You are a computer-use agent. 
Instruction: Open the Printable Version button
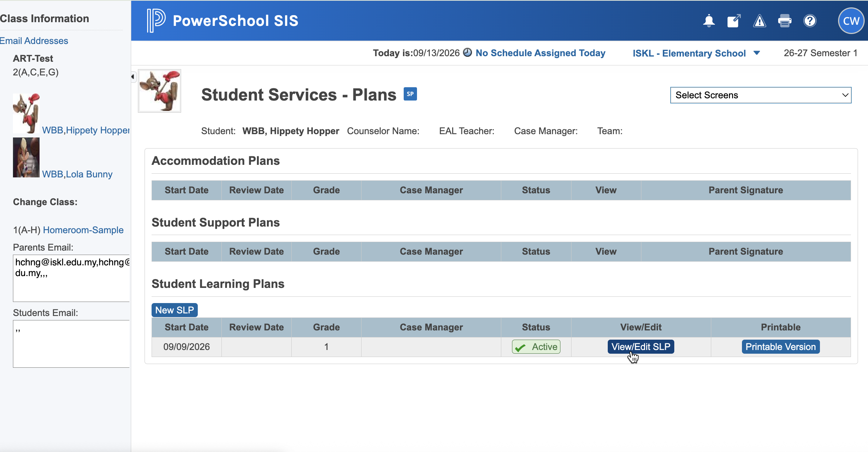tap(780, 347)
